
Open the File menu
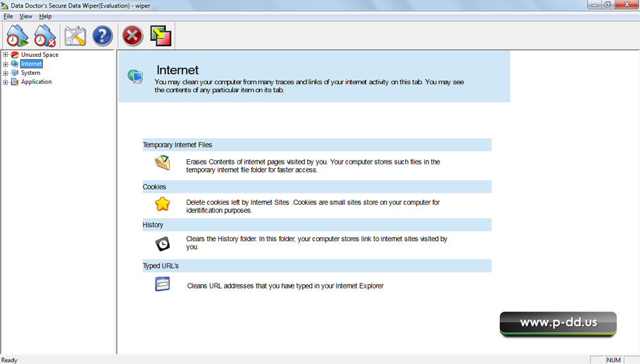click(x=8, y=17)
